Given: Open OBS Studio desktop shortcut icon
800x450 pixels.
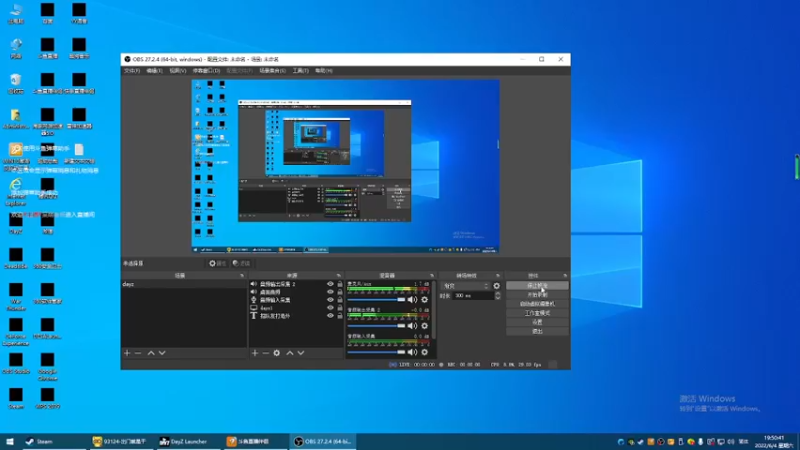Looking at the screenshot, I should pos(16,363).
